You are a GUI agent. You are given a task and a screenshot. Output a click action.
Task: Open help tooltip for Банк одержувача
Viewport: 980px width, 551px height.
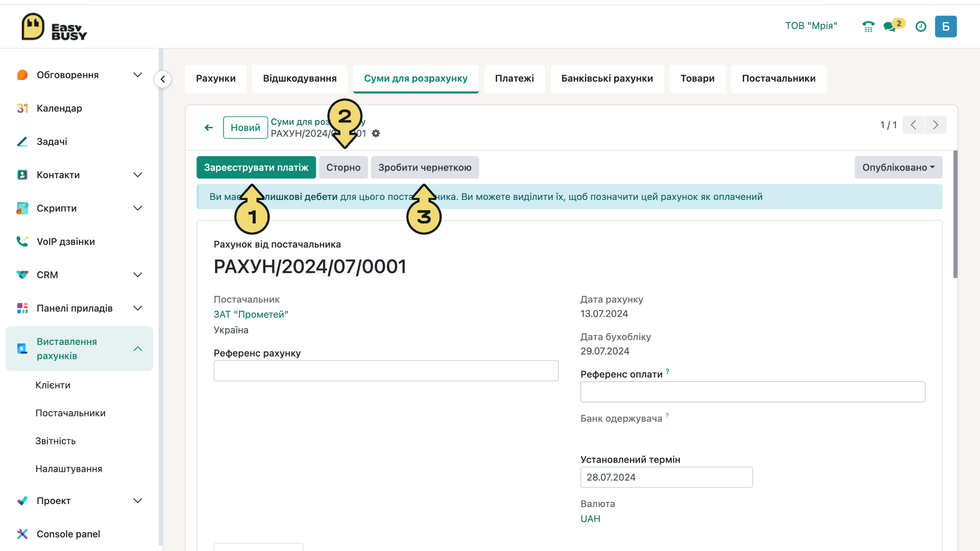[667, 415]
